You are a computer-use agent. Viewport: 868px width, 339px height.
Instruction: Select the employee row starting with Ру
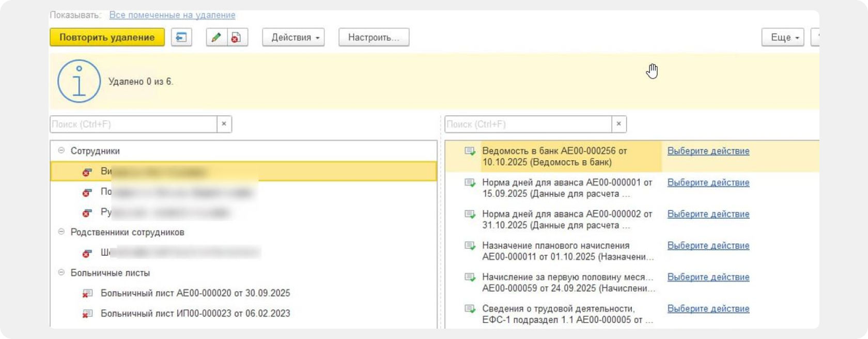point(243,212)
